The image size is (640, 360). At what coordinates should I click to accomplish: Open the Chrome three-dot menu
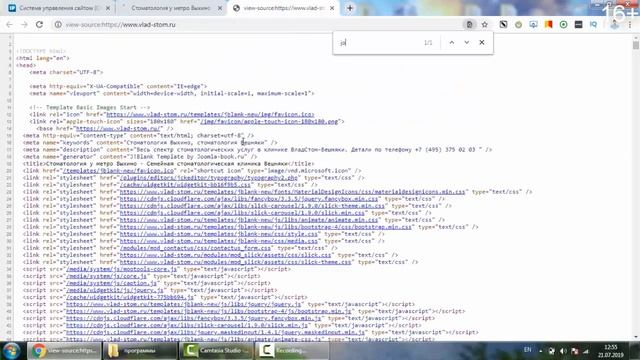(x=630, y=24)
